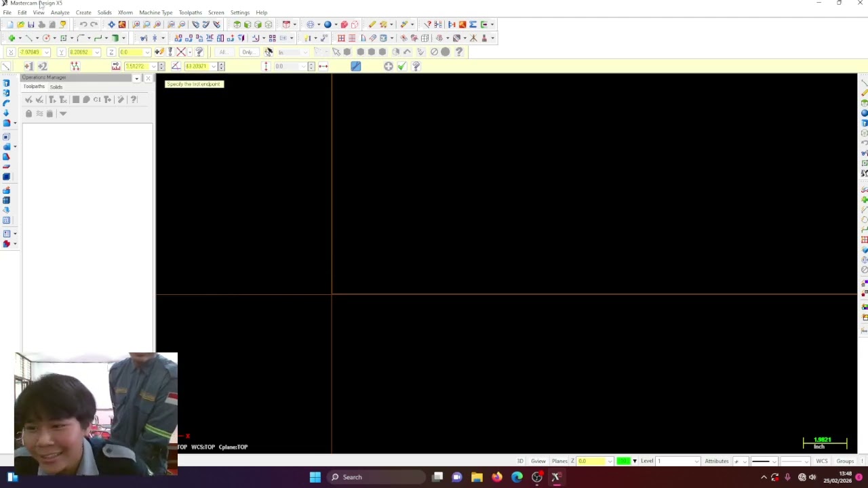
Task: Open the point style dropdown in status bar
Action: tap(744, 461)
